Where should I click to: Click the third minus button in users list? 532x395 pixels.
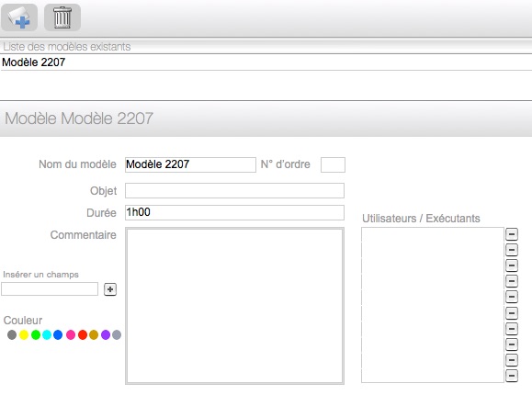pyautogui.click(x=512, y=265)
